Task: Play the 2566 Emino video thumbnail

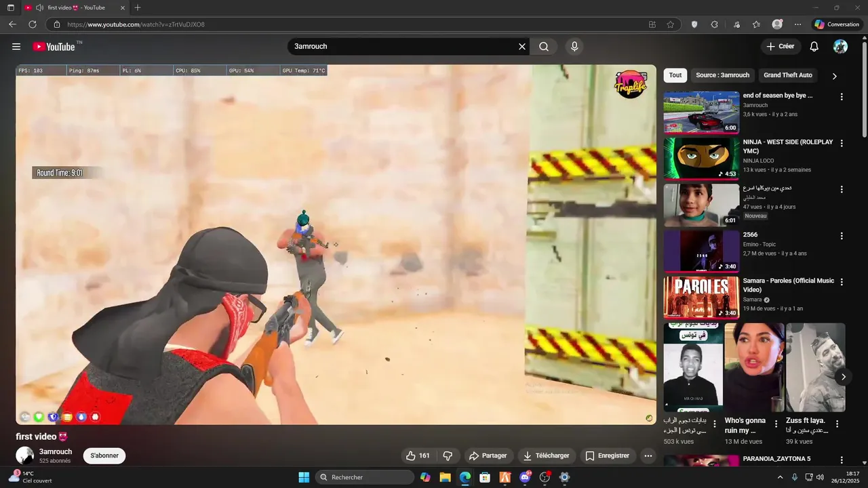Action: point(701,251)
